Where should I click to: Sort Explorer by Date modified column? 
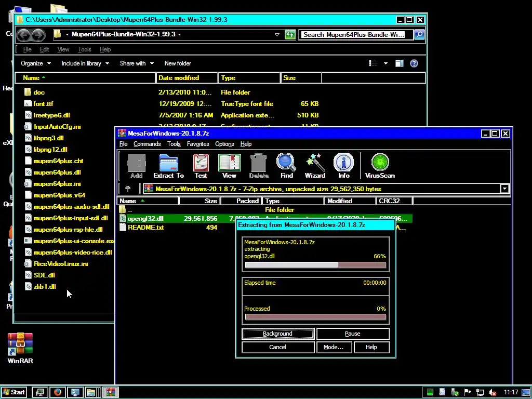[187, 78]
